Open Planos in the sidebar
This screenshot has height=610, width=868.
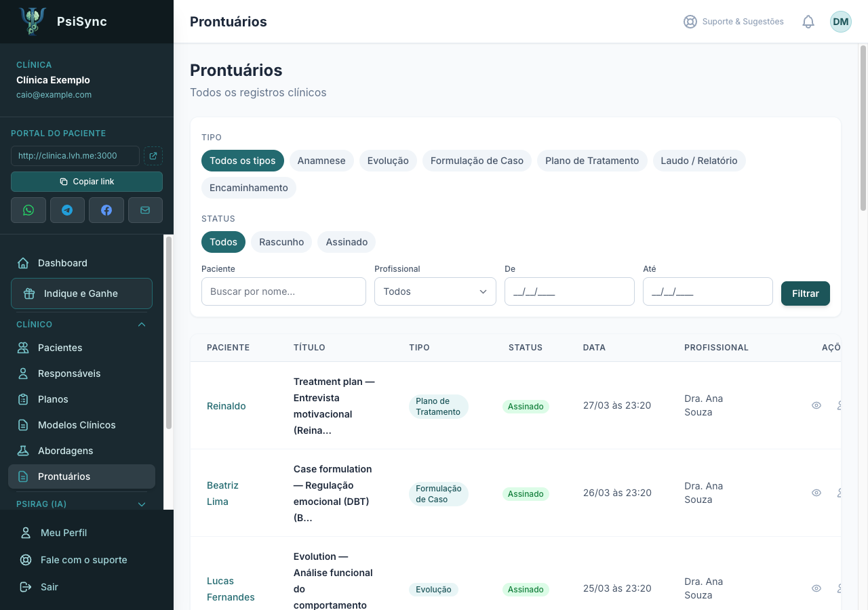click(81, 399)
